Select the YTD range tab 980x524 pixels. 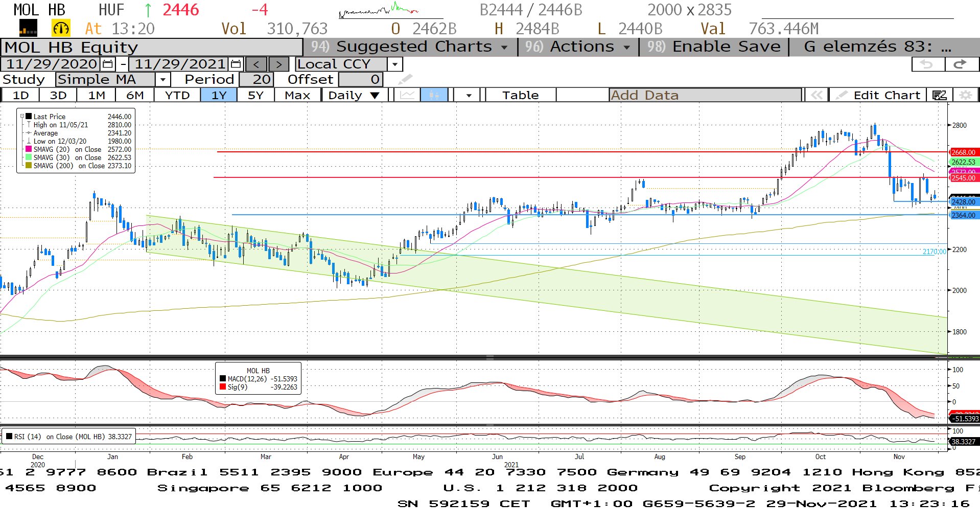coord(177,95)
